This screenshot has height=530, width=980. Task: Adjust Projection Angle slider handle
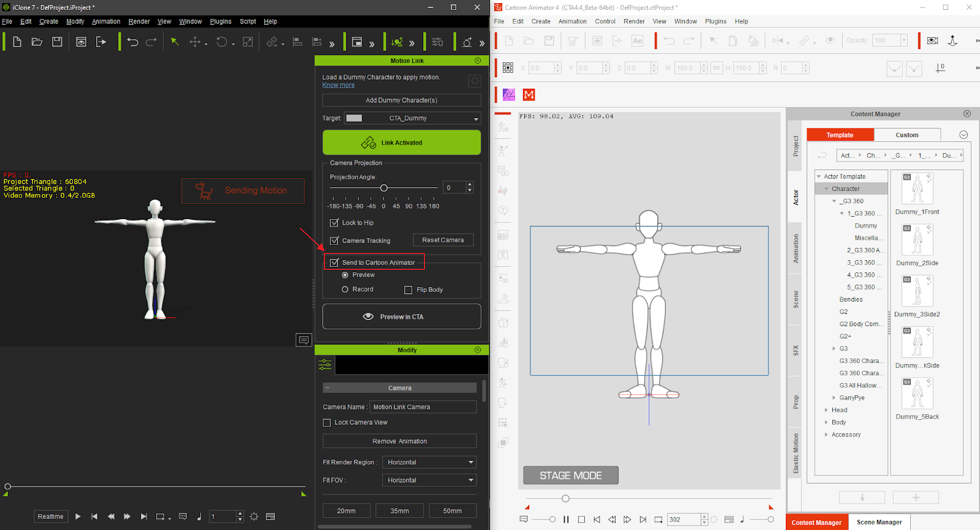[384, 188]
